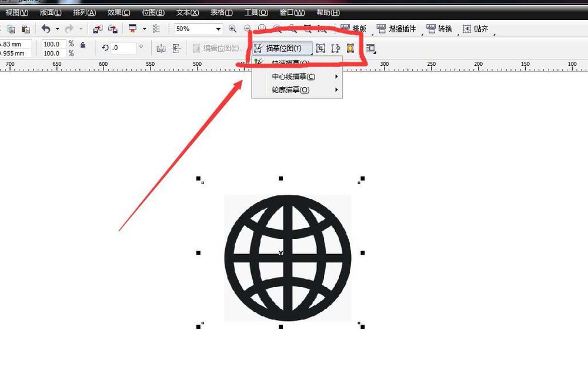The height and width of the screenshot is (387, 588).
Task: Expand the Redo history dropdown arrow
Action: click(81, 29)
